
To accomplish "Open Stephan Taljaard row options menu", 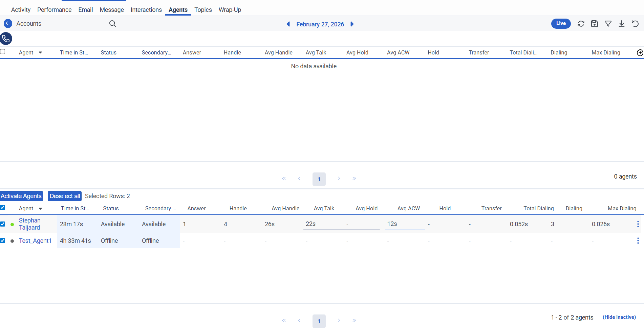I will pyautogui.click(x=638, y=224).
